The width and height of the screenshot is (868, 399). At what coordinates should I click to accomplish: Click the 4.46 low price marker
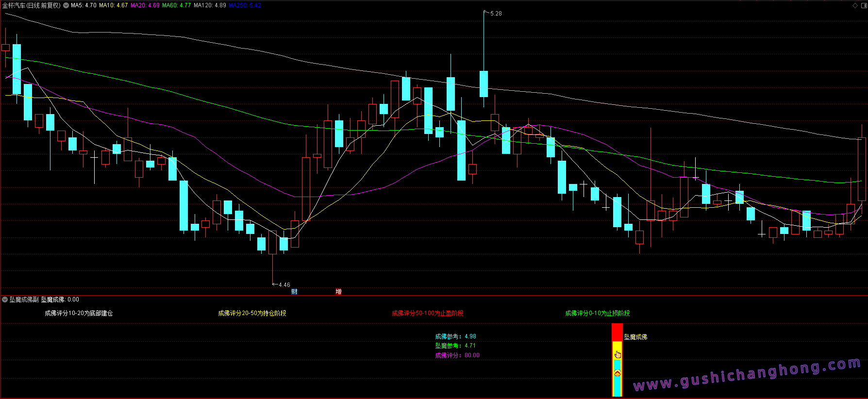pyautogui.click(x=284, y=285)
